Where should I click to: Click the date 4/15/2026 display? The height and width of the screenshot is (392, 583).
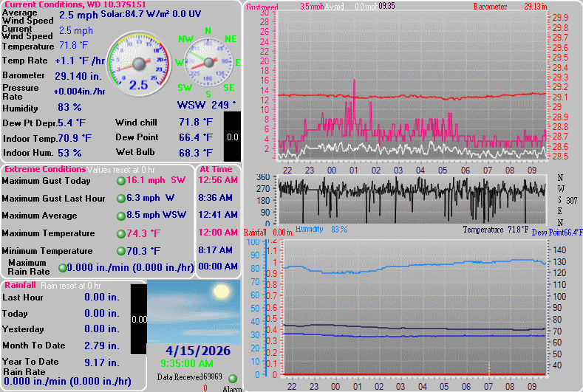pos(197,351)
